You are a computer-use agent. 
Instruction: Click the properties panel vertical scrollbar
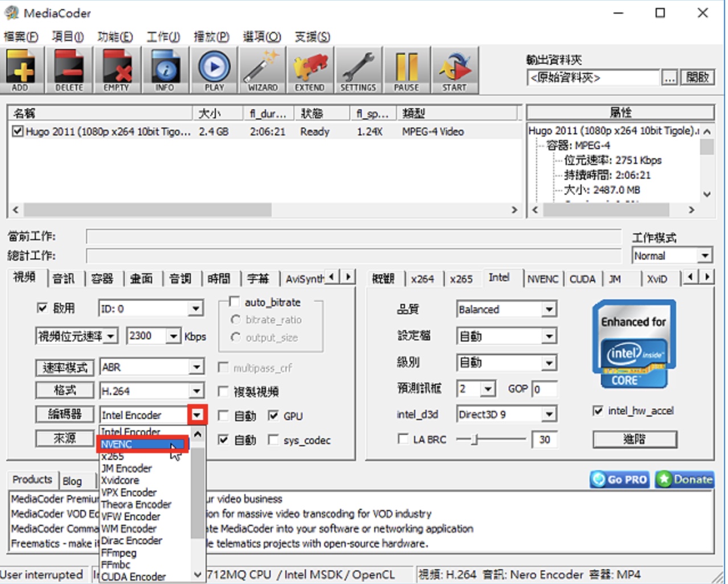coord(707,163)
